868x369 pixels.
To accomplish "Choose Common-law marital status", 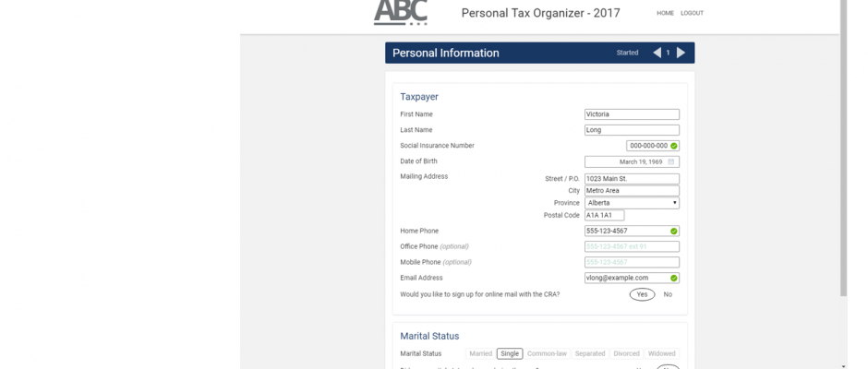I will (547, 353).
